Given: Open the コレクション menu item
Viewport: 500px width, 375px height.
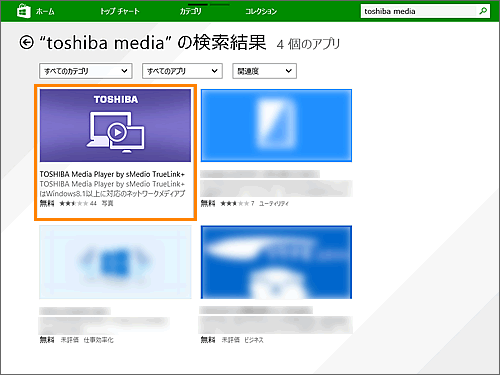Looking at the screenshot, I should click(261, 11).
